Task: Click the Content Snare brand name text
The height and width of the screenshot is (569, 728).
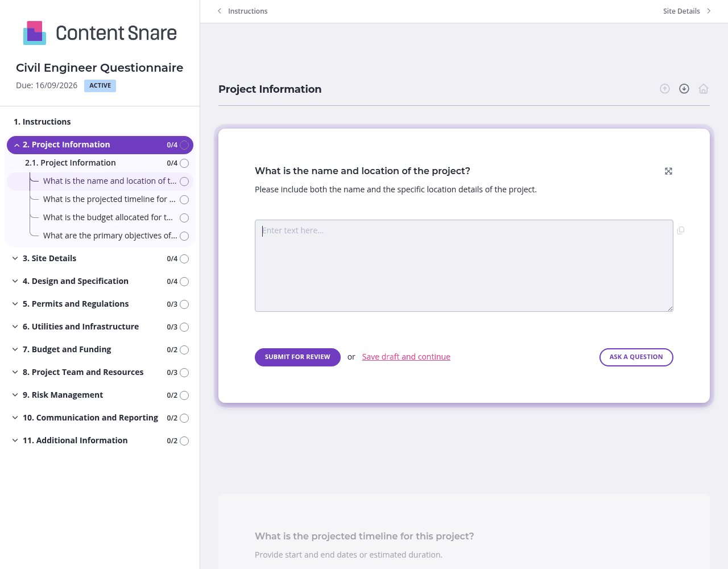Action: point(116,33)
